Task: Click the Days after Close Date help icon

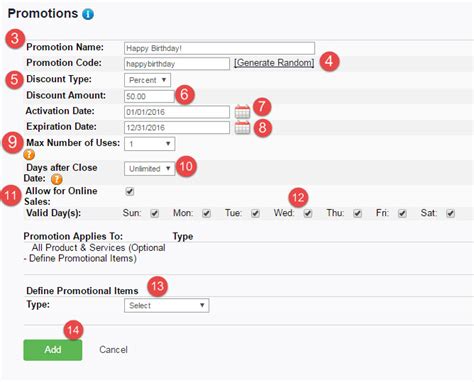Action: (x=57, y=179)
